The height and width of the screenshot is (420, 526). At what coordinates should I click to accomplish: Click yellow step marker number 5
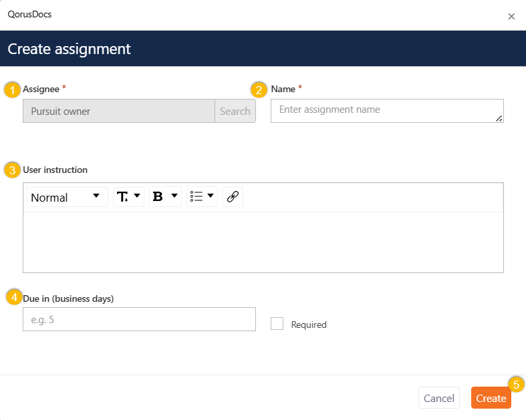(515, 385)
